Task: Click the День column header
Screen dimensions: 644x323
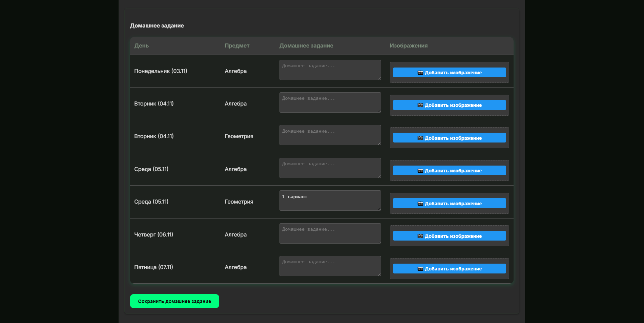Action: click(142, 46)
